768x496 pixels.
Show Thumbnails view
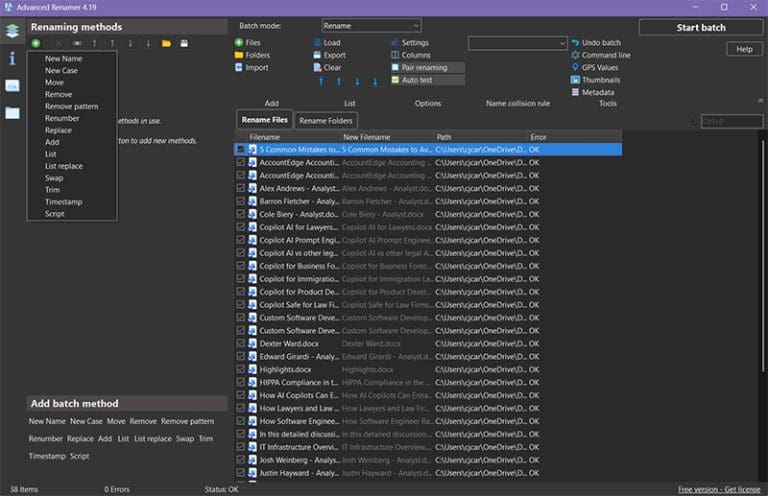click(x=596, y=80)
